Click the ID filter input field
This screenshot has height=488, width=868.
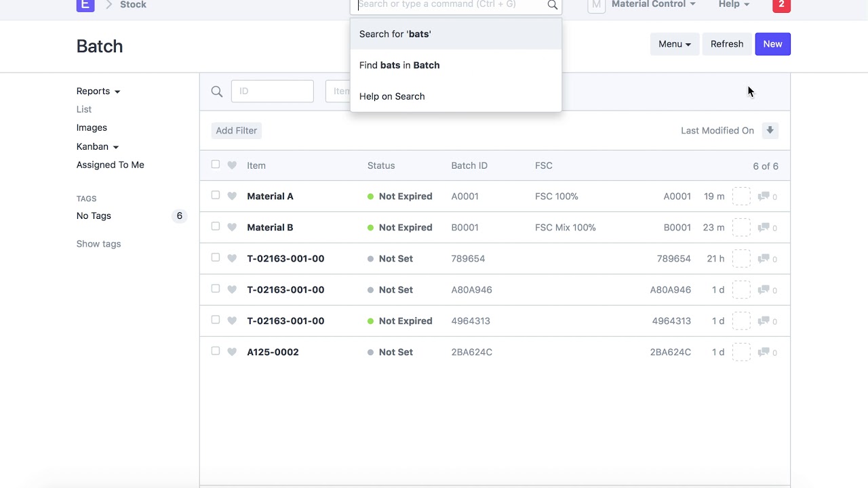point(272,91)
